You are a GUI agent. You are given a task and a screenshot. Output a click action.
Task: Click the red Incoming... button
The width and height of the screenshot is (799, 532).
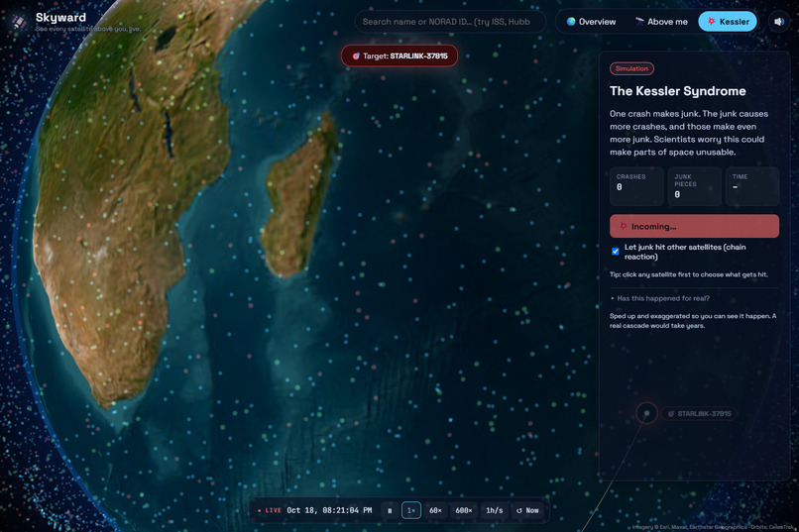[x=694, y=226]
